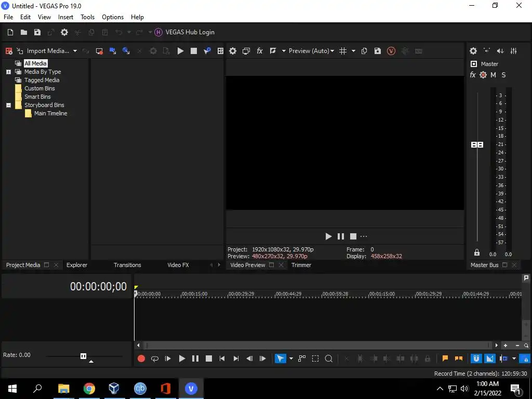Click the timeline horizontal scrollbar
532x399 pixels.
point(317,345)
